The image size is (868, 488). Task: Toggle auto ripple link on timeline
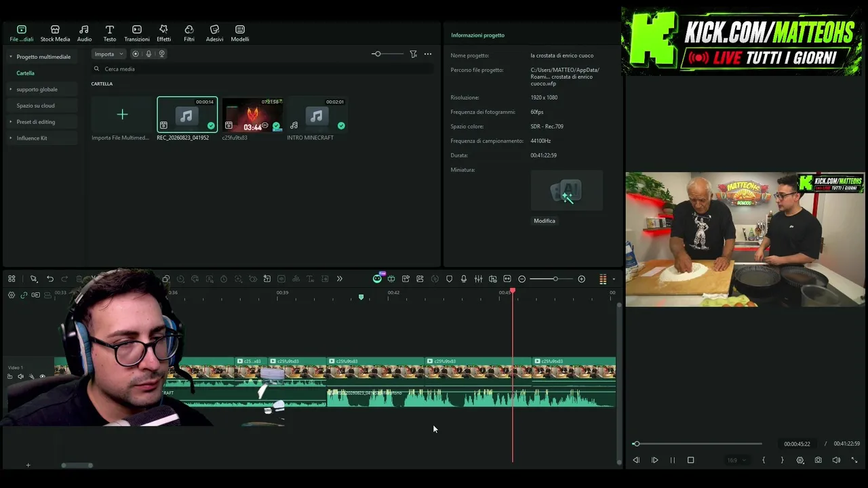(24, 295)
